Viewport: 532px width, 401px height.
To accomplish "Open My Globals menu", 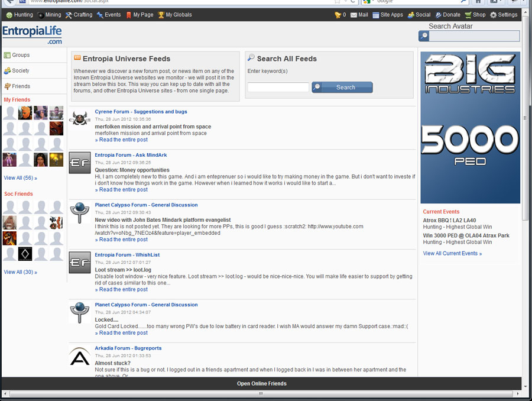I will 175,15.
